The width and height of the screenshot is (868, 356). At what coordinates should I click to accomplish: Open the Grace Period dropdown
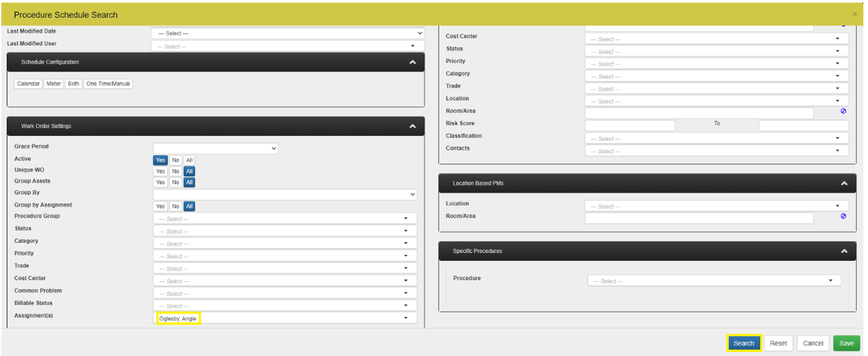(x=215, y=149)
